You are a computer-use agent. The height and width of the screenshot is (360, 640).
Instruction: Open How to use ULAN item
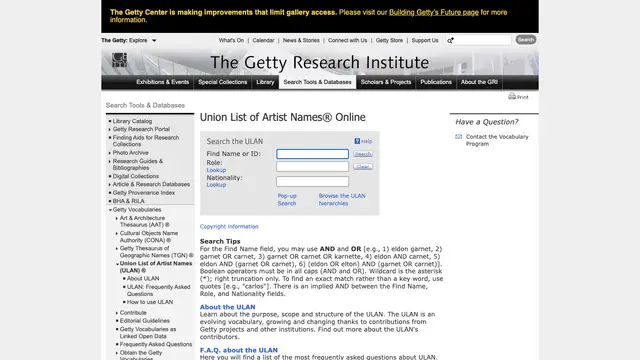pyautogui.click(x=150, y=302)
